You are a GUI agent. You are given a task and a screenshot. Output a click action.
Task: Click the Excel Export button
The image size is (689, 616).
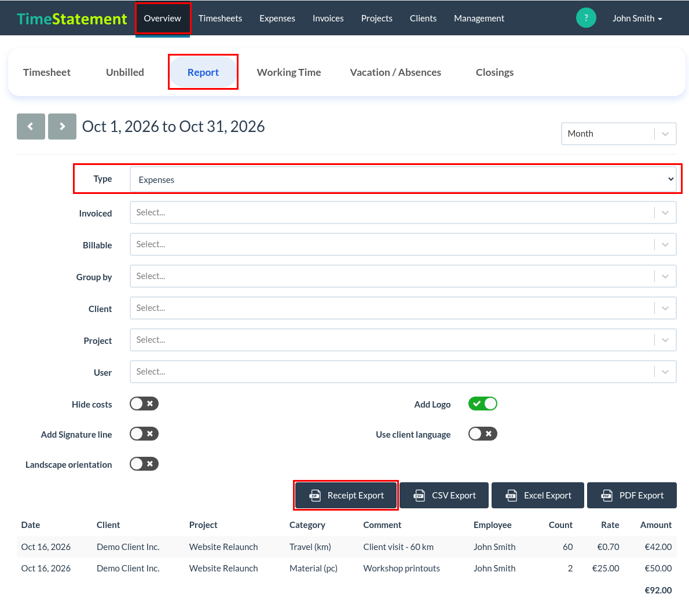[x=538, y=495]
